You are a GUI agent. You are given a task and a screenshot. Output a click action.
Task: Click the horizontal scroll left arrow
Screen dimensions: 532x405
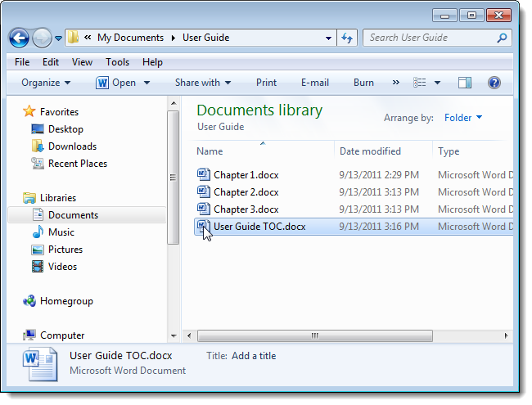coord(189,335)
